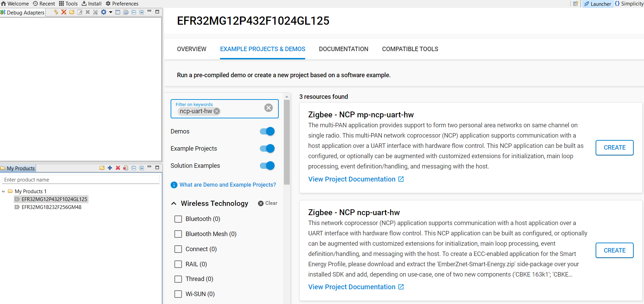Click new folder icon in My Products

click(102, 168)
